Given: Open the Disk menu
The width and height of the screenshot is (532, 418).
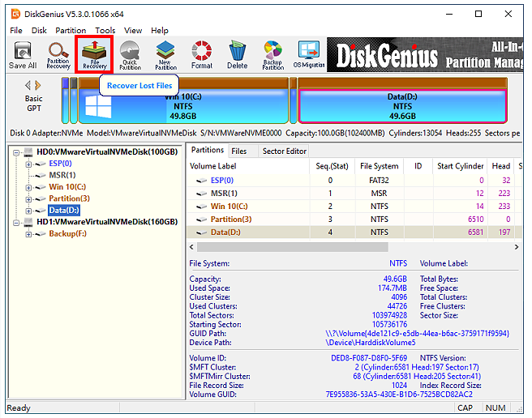Looking at the screenshot, I should point(39,31).
